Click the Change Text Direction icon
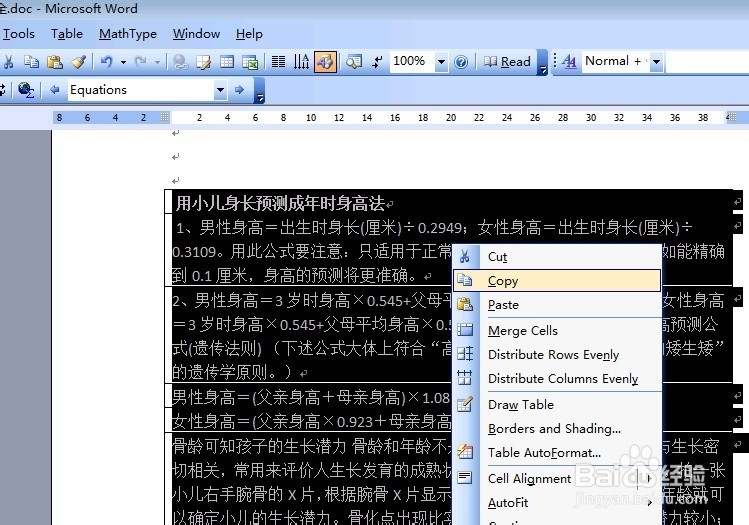The width and height of the screenshot is (749, 525). (301, 62)
